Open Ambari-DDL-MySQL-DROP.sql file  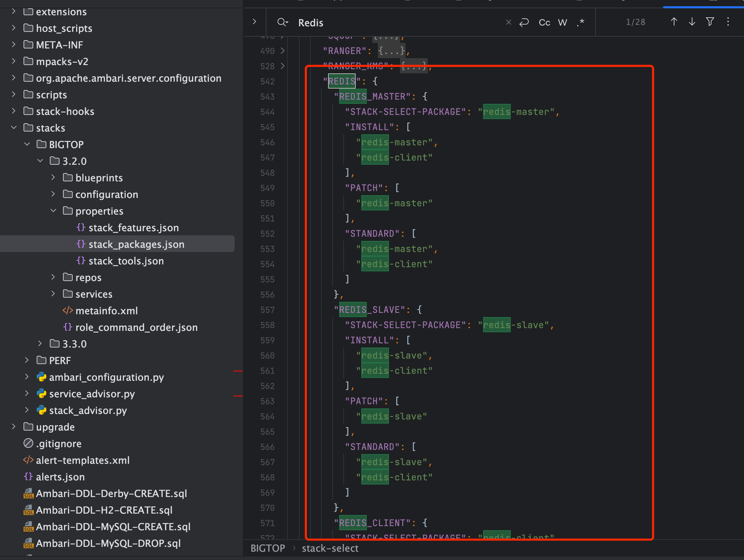[108, 543]
